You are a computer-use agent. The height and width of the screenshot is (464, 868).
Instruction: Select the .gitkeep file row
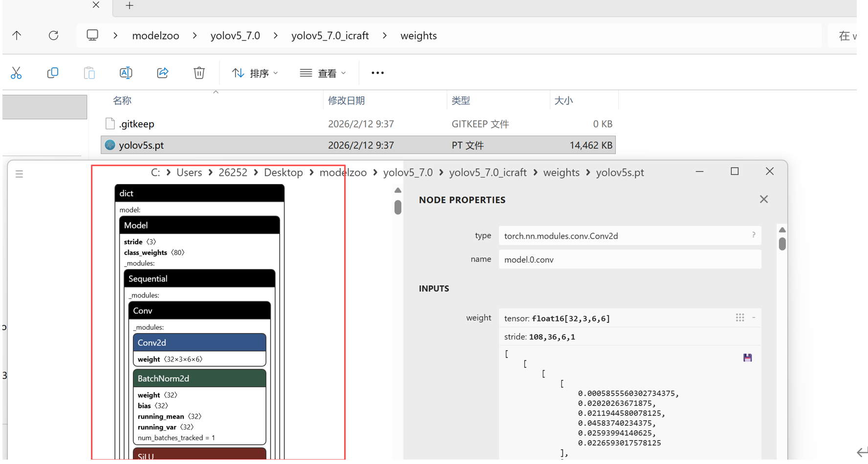point(358,124)
